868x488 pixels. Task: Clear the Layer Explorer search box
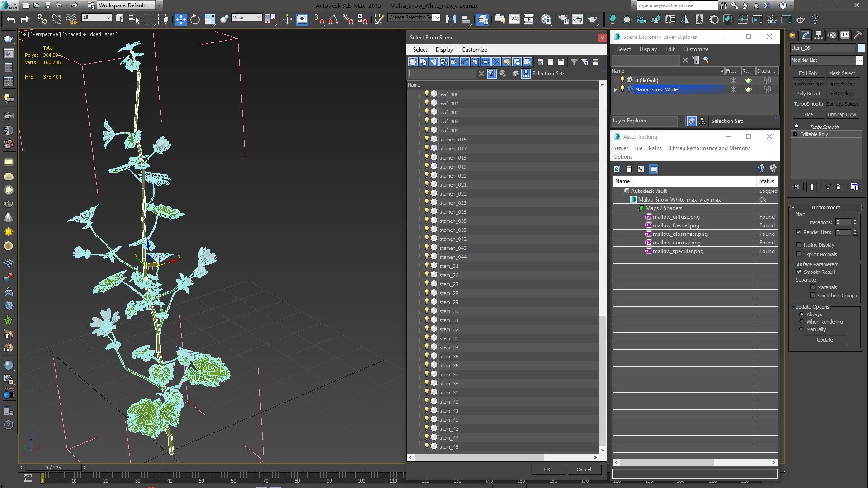point(685,60)
